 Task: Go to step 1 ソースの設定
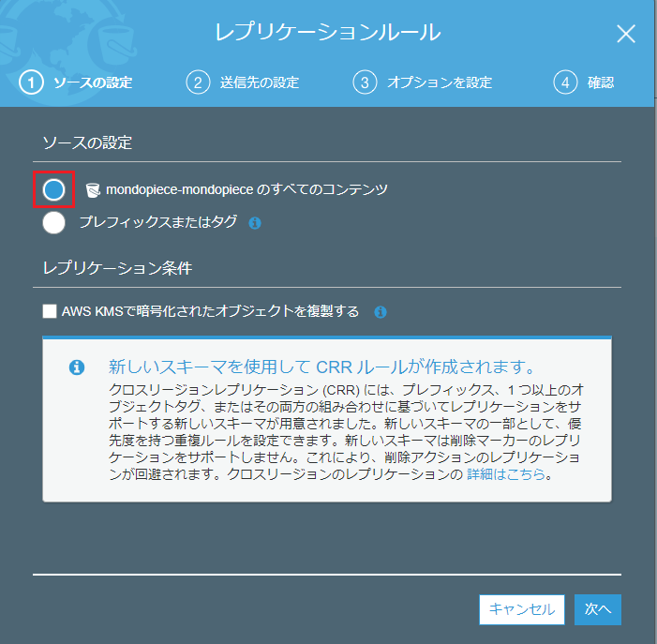(x=76, y=82)
